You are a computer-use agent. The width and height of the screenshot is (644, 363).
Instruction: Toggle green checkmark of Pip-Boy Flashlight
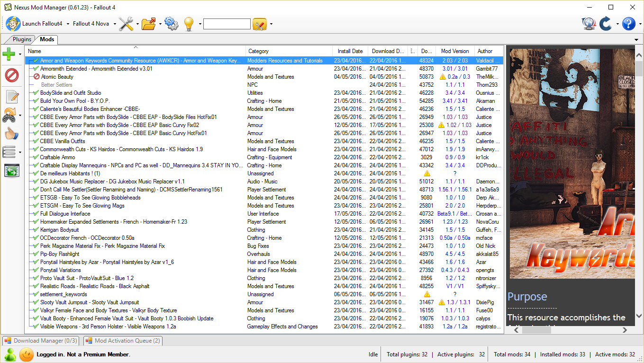click(x=36, y=254)
